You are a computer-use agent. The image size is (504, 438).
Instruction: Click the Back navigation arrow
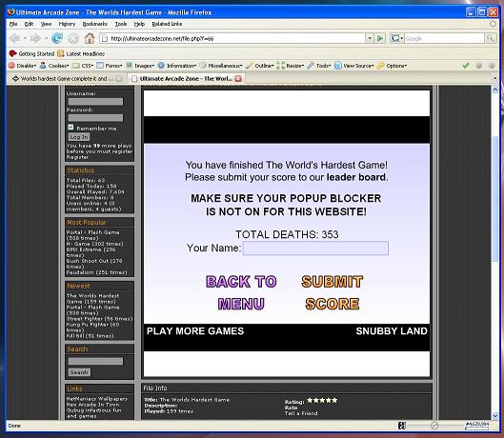[14, 38]
